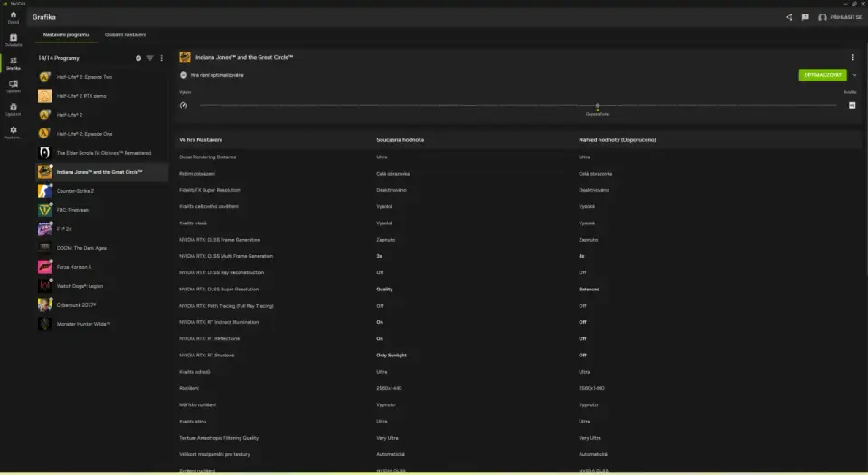This screenshot has width=868, height=475.
Task: Open the Grafika sidebar section
Action: [x=14, y=63]
